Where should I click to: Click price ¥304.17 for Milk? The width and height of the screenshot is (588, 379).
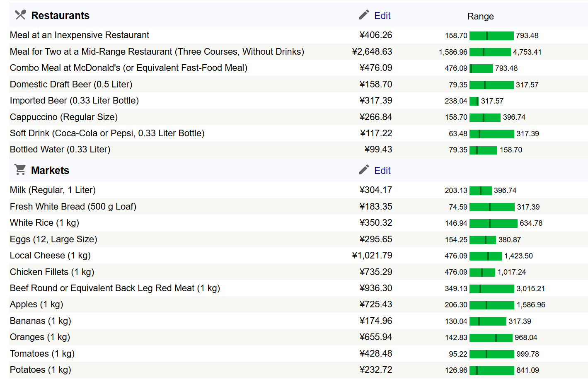click(x=376, y=190)
